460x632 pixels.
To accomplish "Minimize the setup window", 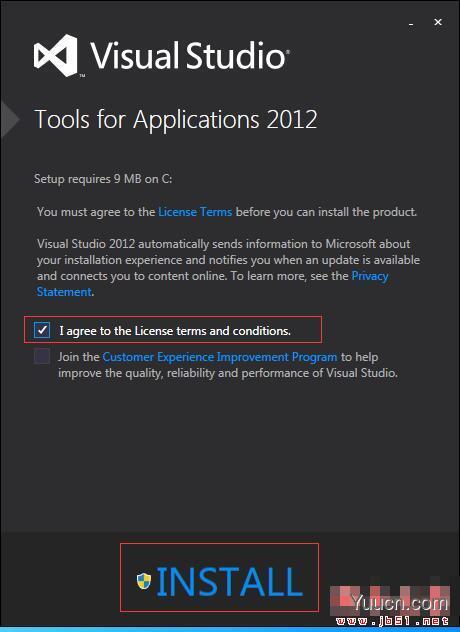I will pyautogui.click(x=411, y=23).
